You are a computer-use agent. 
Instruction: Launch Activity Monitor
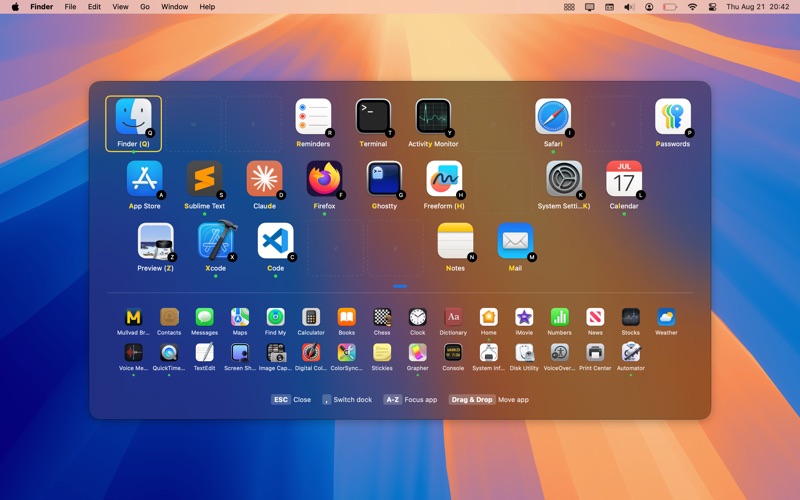coord(433,117)
